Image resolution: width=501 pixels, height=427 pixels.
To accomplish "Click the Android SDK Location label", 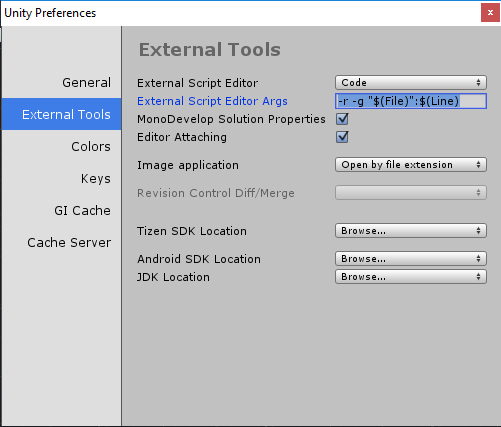I will [199, 259].
